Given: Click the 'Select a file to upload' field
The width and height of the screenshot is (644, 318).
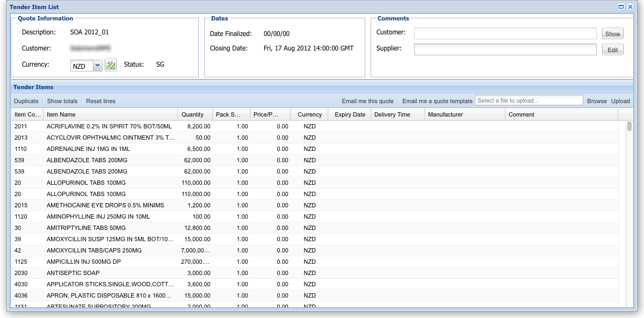Looking at the screenshot, I should pyautogui.click(x=529, y=100).
